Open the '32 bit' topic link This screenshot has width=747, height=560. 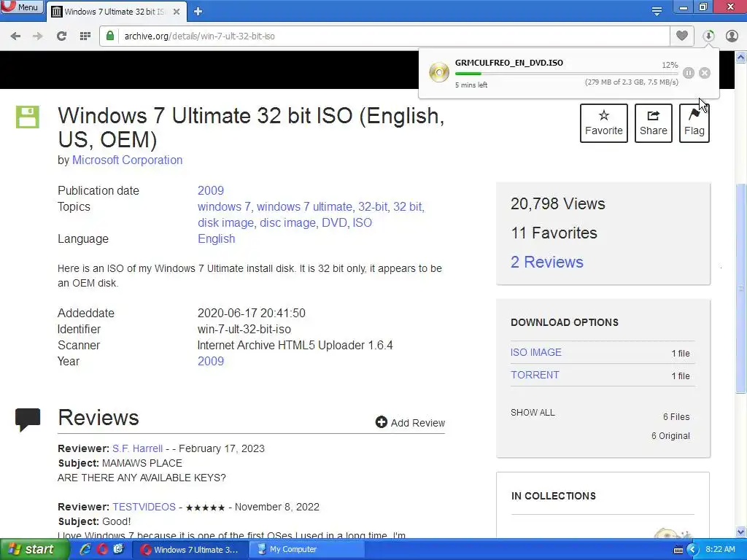(407, 206)
